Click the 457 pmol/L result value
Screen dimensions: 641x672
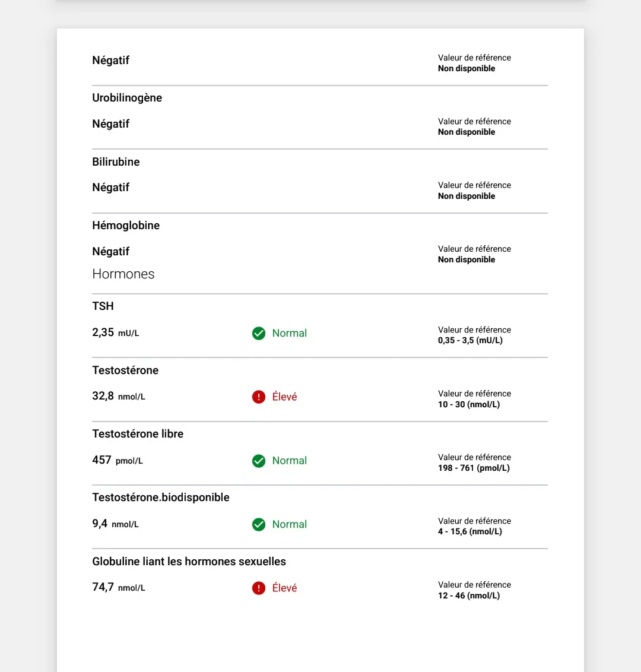(x=118, y=460)
